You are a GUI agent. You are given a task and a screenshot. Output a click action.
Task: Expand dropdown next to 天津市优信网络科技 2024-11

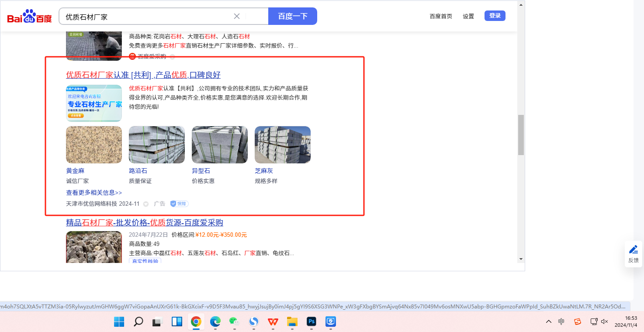point(146,204)
